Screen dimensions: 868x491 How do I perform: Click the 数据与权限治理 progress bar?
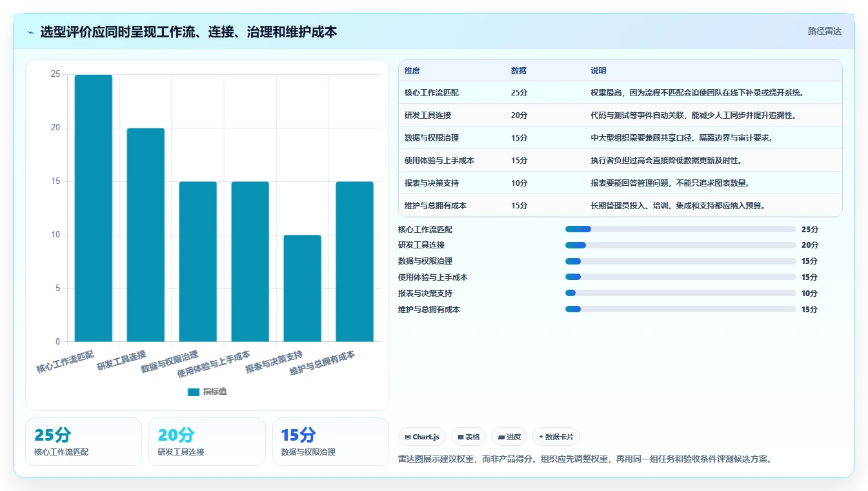pyautogui.click(x=680, y=261)
